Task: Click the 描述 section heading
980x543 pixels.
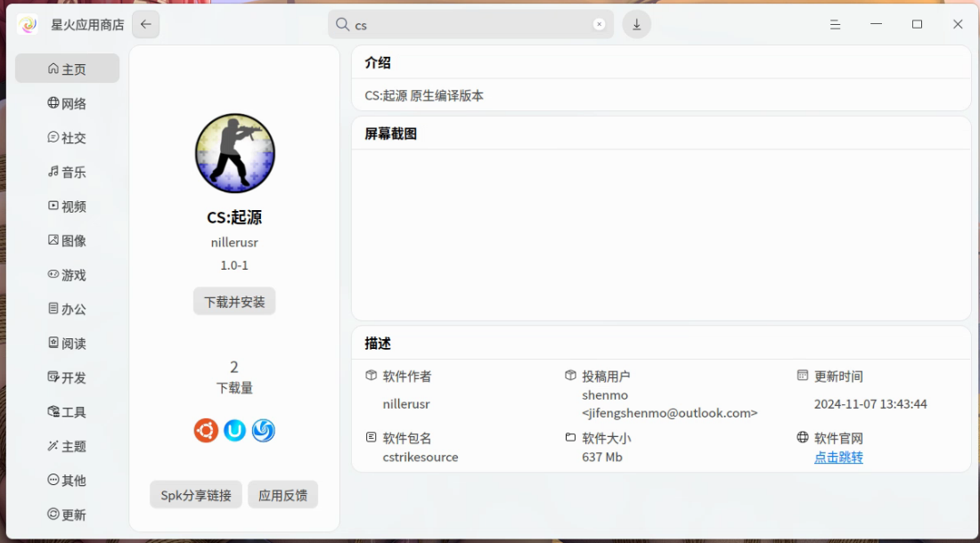Action: [378, 344]
